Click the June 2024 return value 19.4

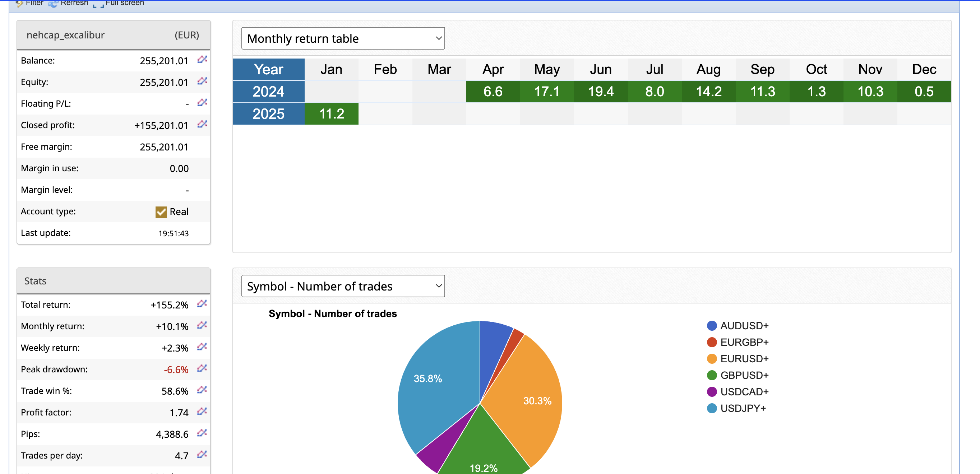pyautogui.click(x=601, y=92)
